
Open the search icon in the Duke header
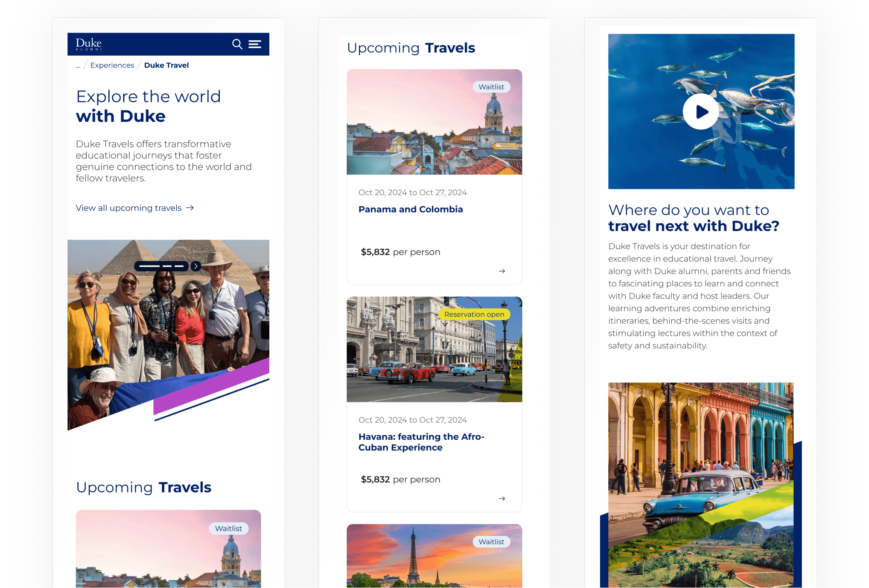pos(238,44)
